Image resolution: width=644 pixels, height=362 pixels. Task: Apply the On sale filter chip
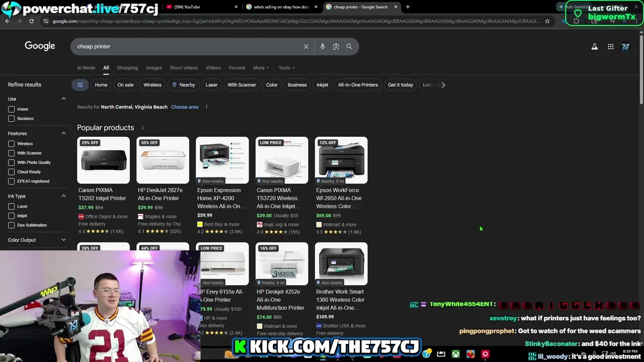pyautogui.click(x=125, y=85)
